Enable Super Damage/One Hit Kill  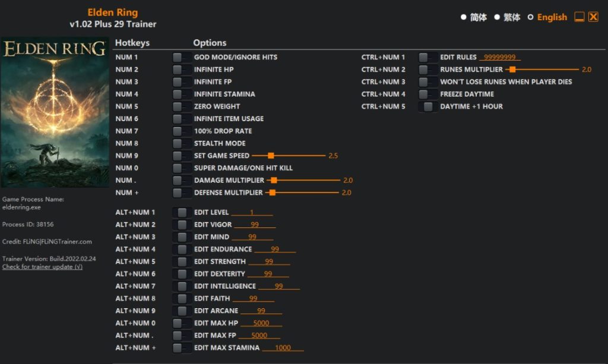point(182,168)
